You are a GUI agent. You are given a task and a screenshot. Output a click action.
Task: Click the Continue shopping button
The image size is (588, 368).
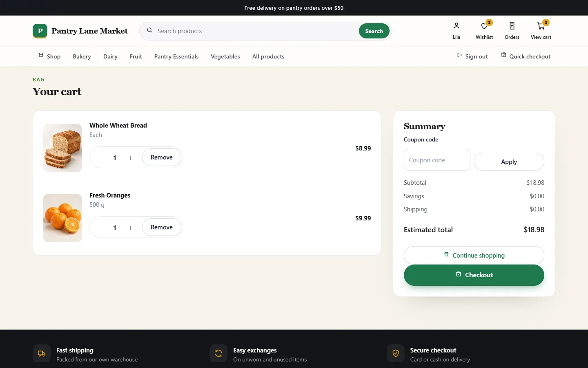click(x=474, y=255)
